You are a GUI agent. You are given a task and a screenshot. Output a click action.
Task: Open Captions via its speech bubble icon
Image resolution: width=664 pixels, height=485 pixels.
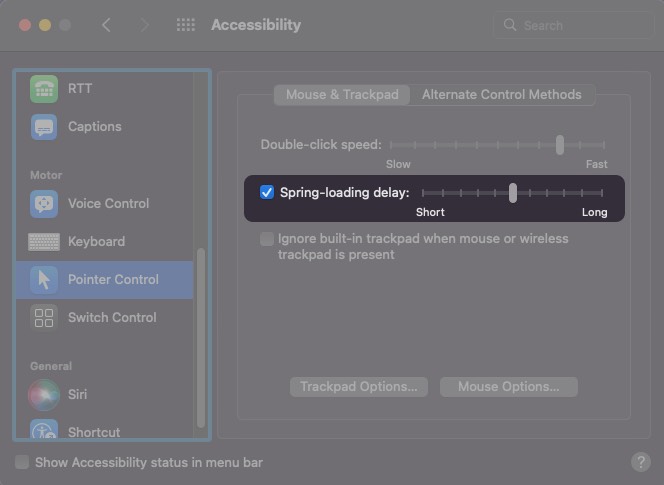tap(44, 127)
